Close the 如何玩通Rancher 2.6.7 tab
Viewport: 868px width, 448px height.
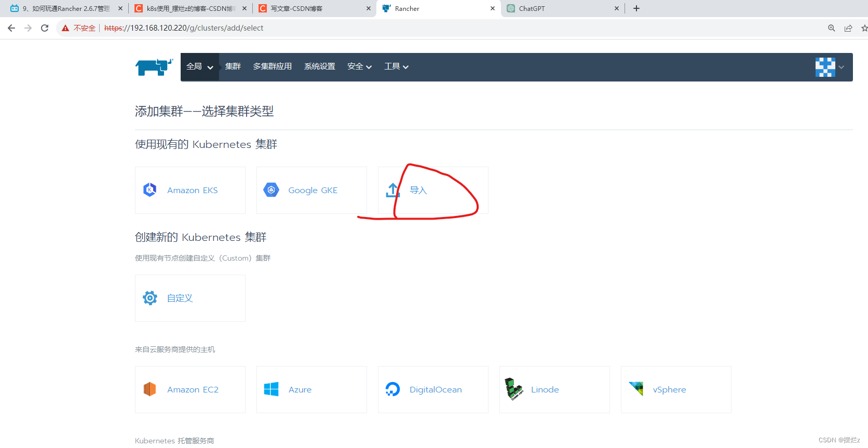[120, 8]
